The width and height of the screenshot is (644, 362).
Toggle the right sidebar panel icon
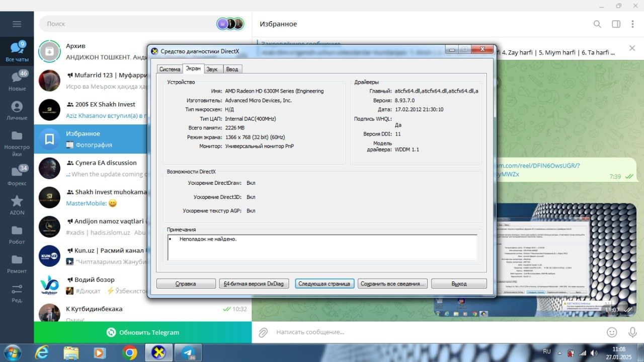(x=616, y=24)
